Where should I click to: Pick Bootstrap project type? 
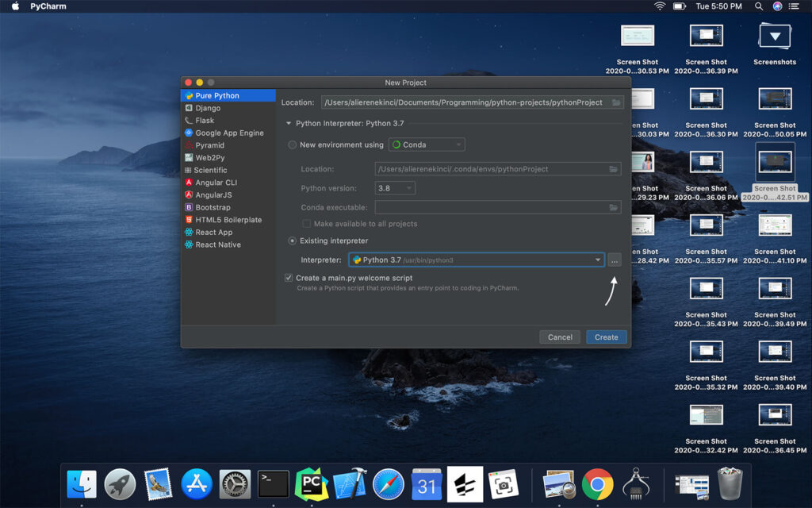[x=228, y=207]
